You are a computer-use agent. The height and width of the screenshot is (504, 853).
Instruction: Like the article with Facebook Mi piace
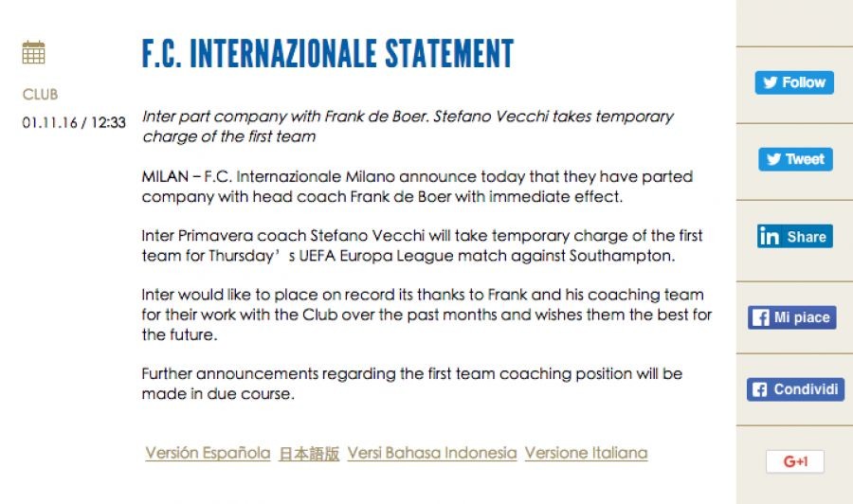coord(791,317)
